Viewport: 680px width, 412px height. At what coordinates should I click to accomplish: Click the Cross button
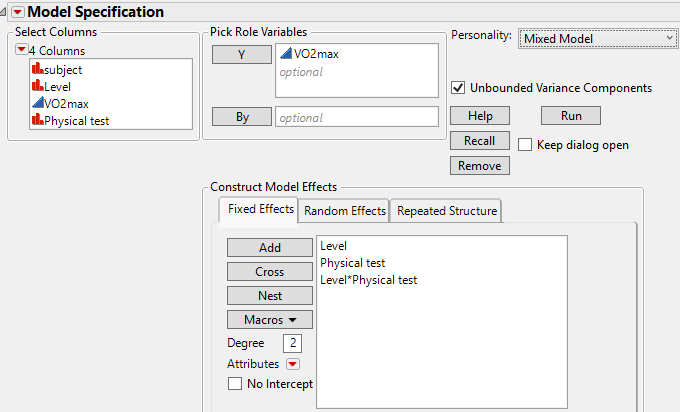click(269, 272)
